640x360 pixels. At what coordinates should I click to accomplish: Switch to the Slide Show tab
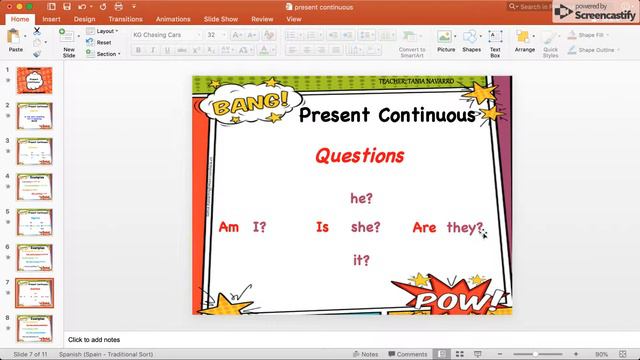(x=221, y=19)
